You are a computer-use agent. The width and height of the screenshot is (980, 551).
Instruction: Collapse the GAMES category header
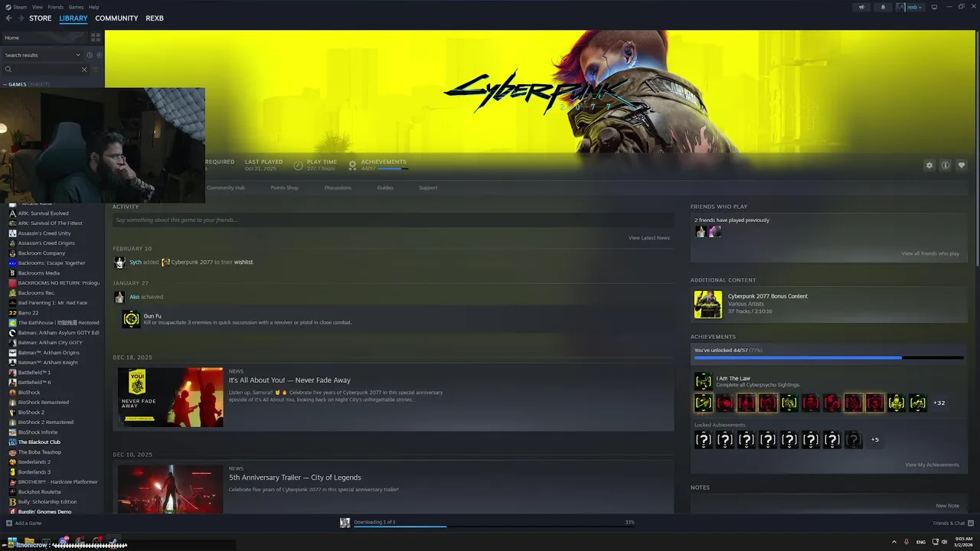point(26,84)
